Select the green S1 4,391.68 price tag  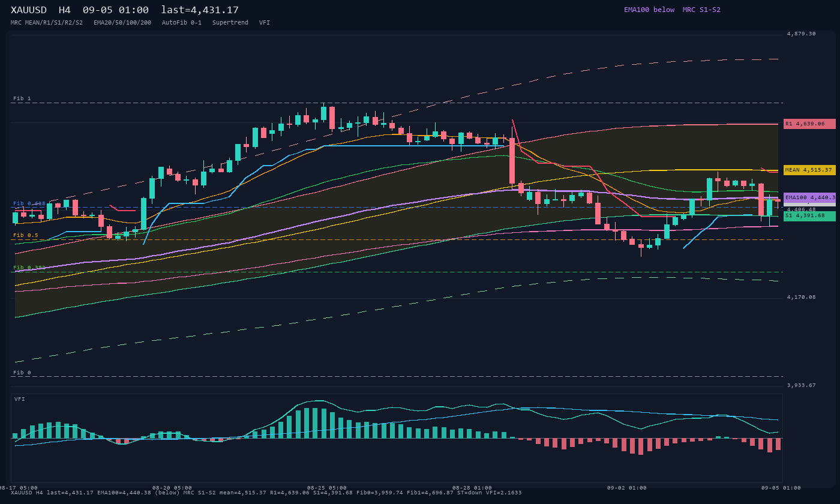[x=809, y=216]
